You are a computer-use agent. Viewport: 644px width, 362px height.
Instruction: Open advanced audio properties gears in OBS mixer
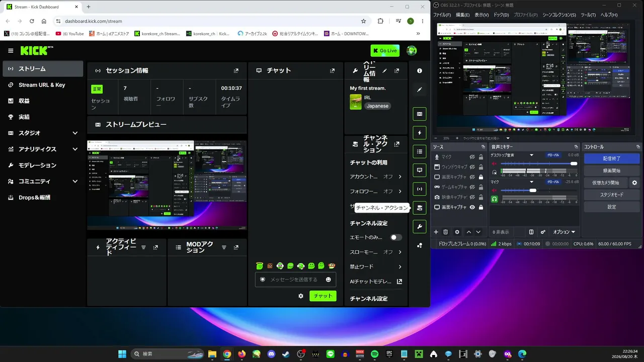tap(543, 232)
